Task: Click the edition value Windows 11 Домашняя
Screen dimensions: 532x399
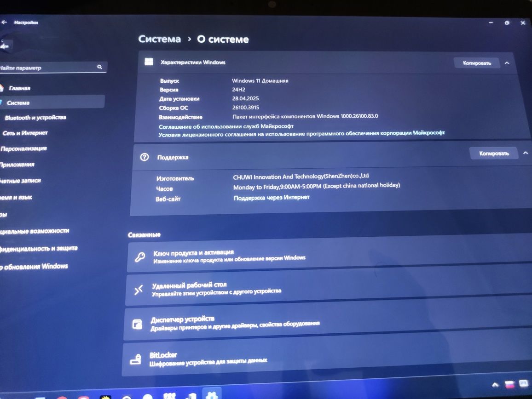Action: pyautogui.click(x=260, y=81)
